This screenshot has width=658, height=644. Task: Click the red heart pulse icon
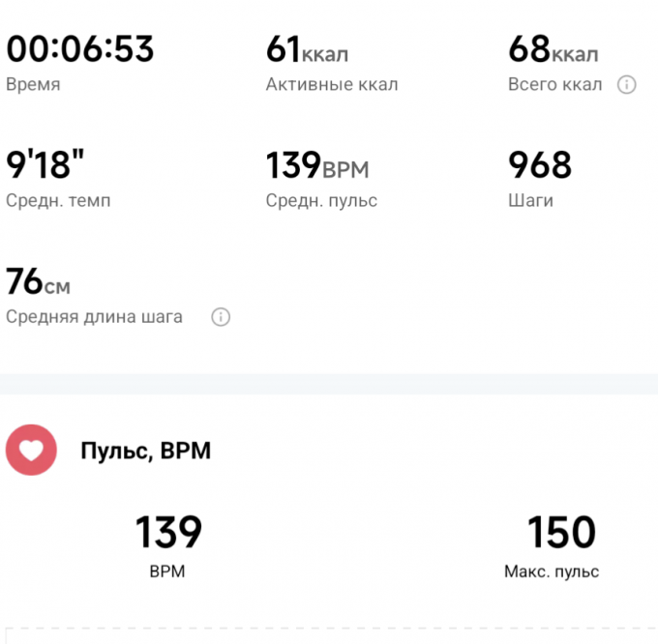[31, 451]
